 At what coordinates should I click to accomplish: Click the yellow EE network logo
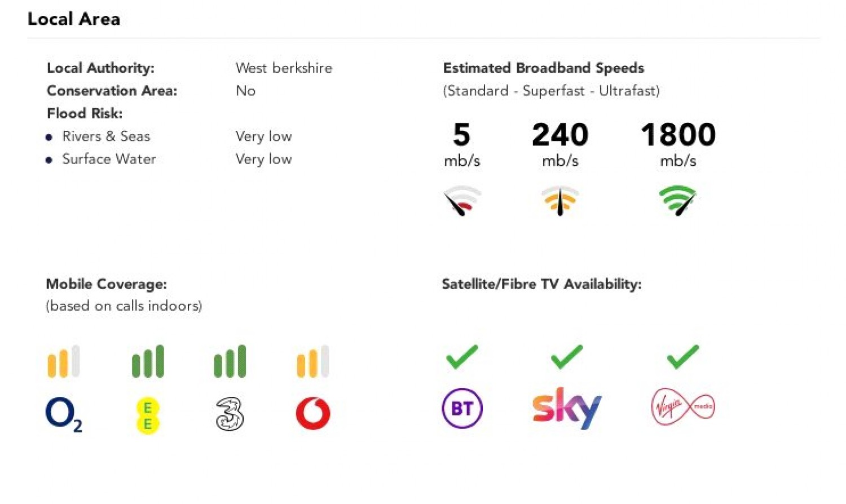148,415
